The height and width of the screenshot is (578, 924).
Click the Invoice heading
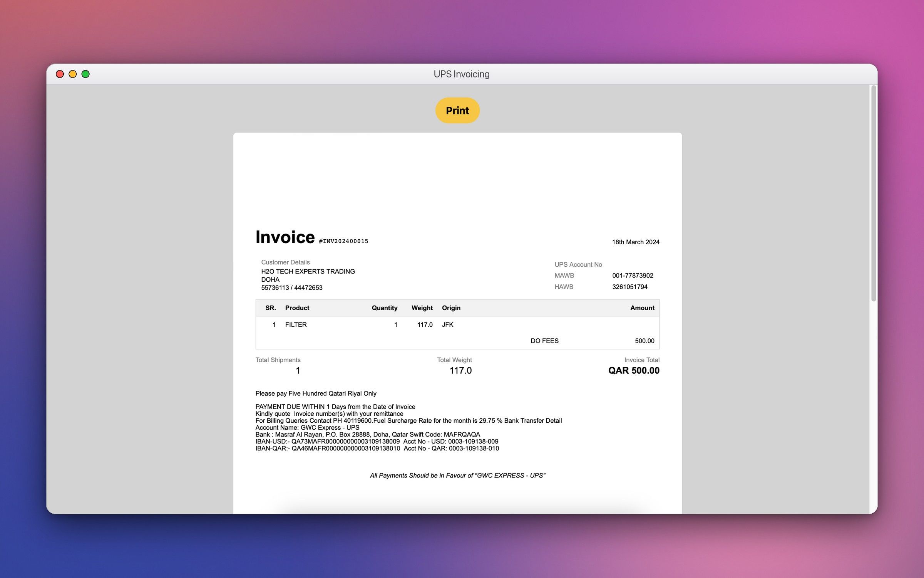coord(285,237)
